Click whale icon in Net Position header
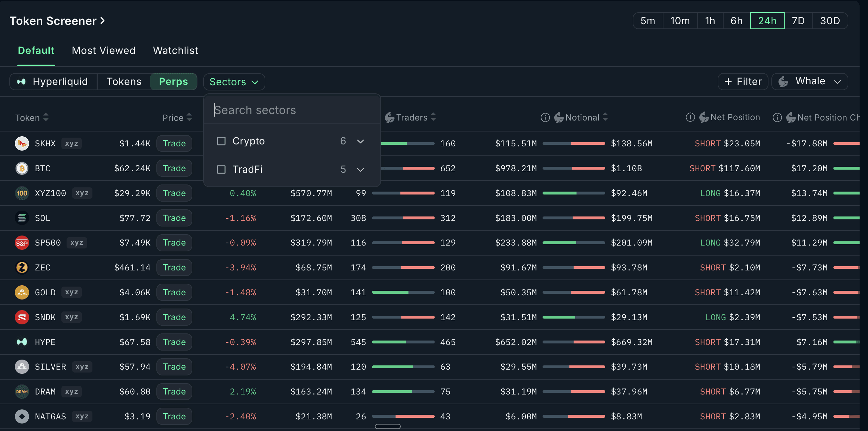 pyautogui.click(x=704, y=117)
